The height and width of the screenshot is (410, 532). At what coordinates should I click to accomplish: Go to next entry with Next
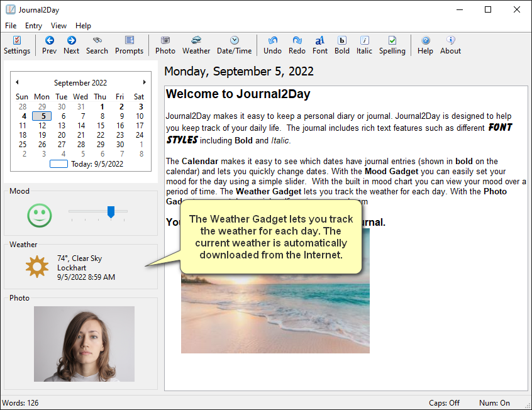(x=71, y=45)
